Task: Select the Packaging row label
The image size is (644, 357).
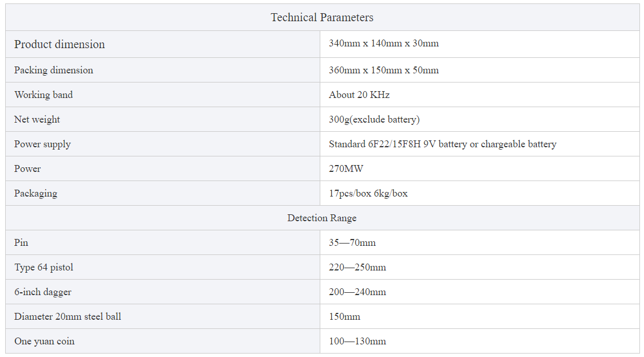Action: coord(36,194)
